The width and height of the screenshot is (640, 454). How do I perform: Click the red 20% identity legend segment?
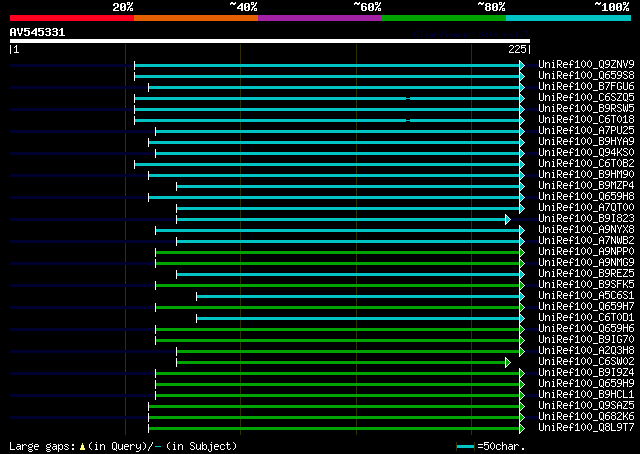72,18
